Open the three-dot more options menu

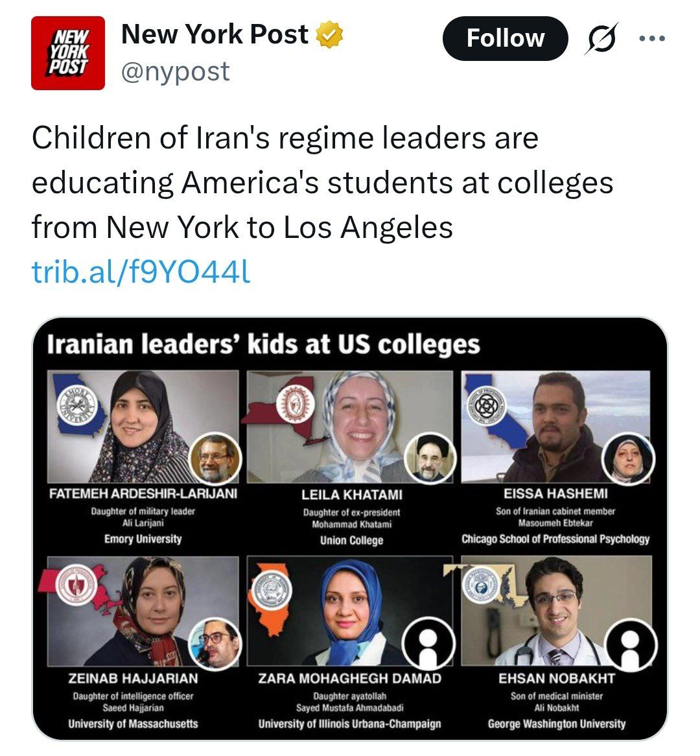tap(651, 39)
